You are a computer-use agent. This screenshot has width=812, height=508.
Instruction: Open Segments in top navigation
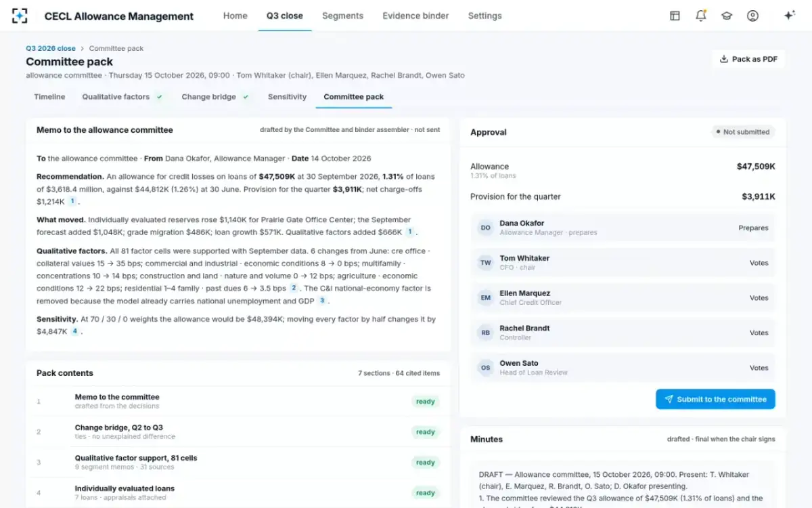342,16
